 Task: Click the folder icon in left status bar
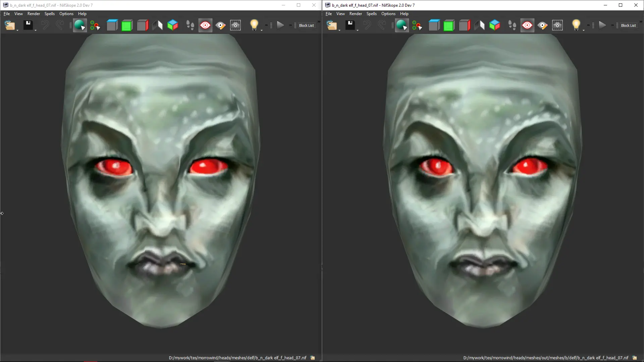(313, 358)
